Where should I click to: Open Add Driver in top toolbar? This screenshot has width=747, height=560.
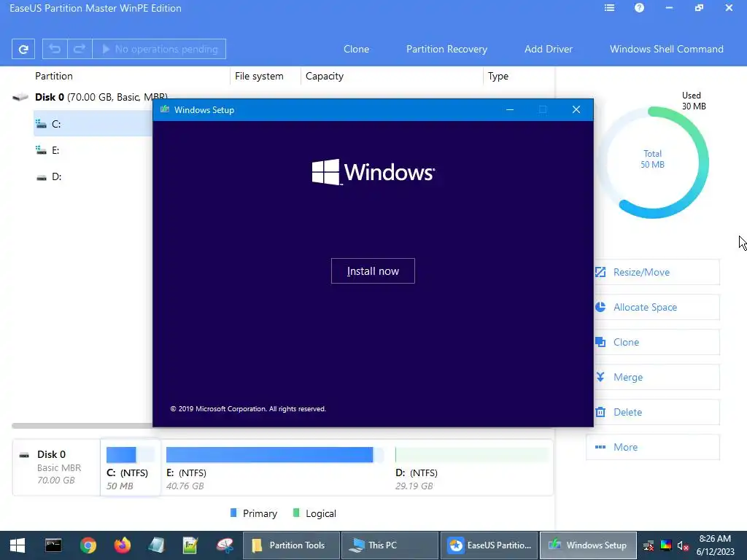point(549,49)
